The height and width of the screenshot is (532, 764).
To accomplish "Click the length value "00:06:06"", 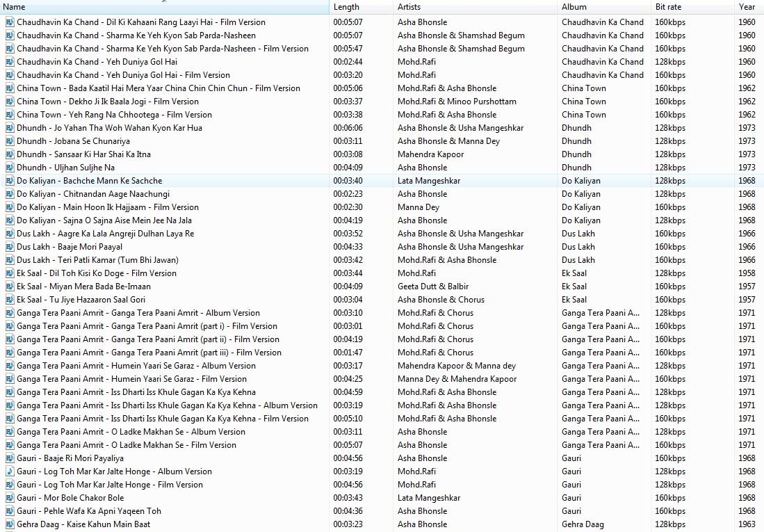I will point(348,128).
